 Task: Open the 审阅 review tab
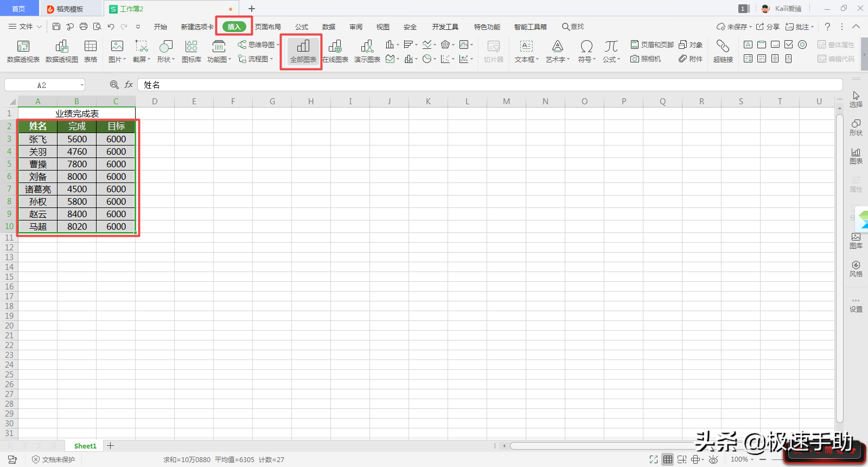(356, 27)
